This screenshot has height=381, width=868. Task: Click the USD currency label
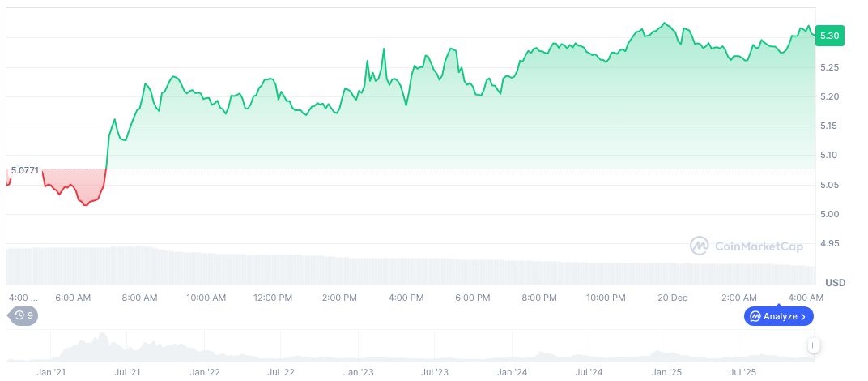tap(835, 282)
